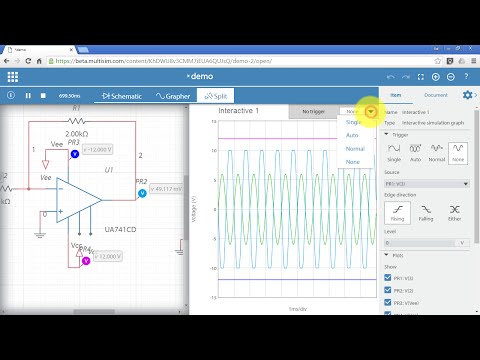This screenshot has height=360, width=480.
Task: Choose None from trigger dropdown list
Action: [353, 162]
